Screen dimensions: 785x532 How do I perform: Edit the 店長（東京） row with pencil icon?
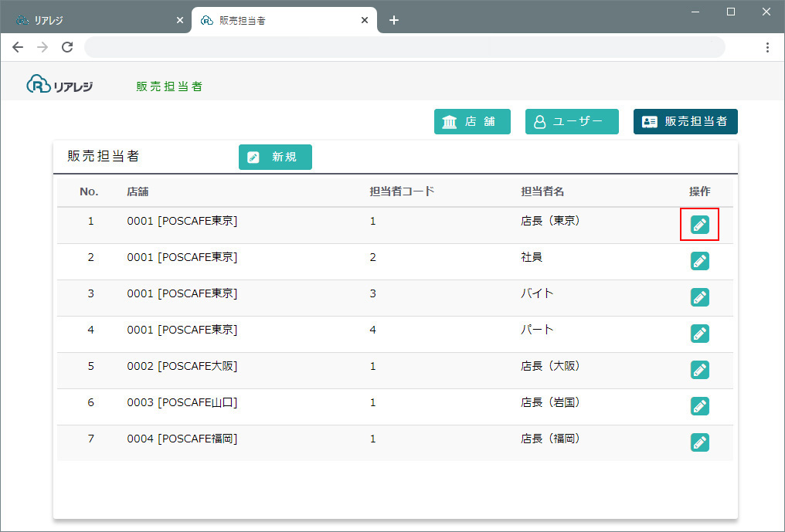coord(699,225)
